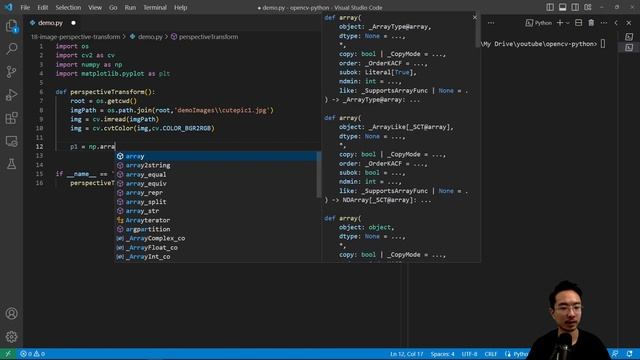Click the unsaved dot on demo.py tab
The height and width of the screenshot is (360, 640).
[x=73, y=23]
